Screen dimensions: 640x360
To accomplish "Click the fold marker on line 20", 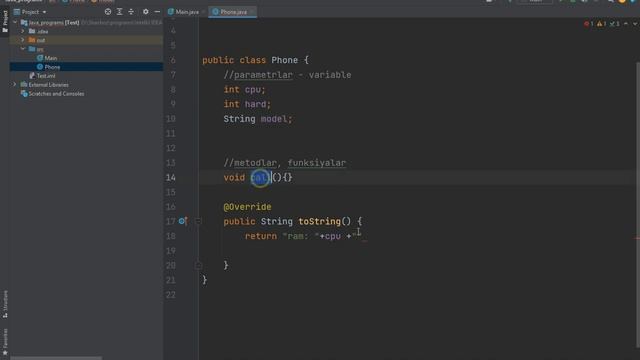I will pos(198,265).
